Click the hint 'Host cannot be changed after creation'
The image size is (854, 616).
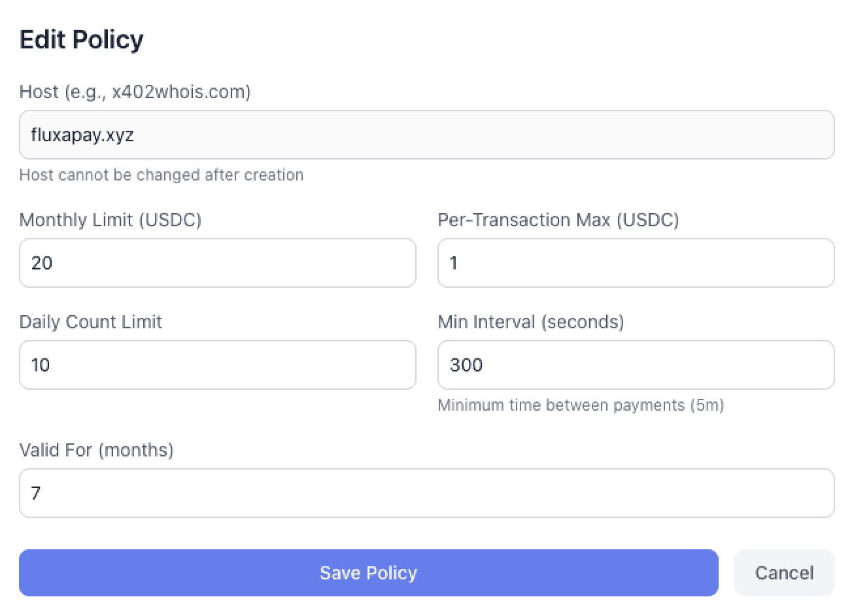(x=162, y=175)
